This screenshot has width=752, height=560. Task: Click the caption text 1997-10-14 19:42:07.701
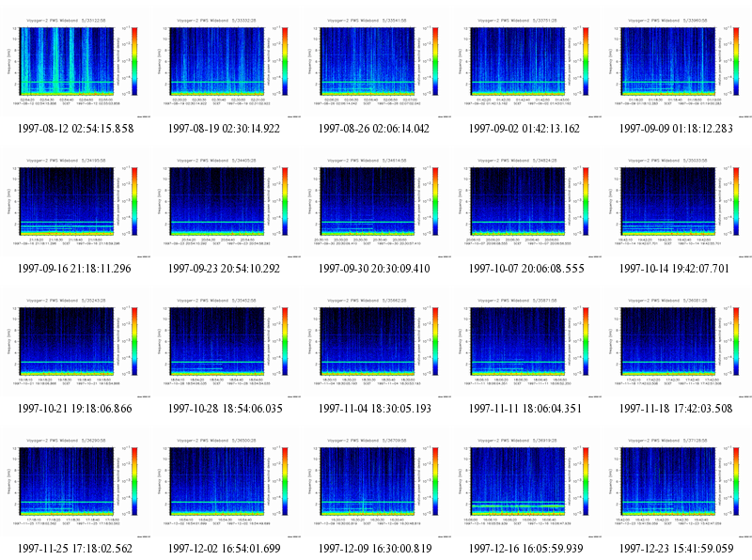click(x=674, y=269)
